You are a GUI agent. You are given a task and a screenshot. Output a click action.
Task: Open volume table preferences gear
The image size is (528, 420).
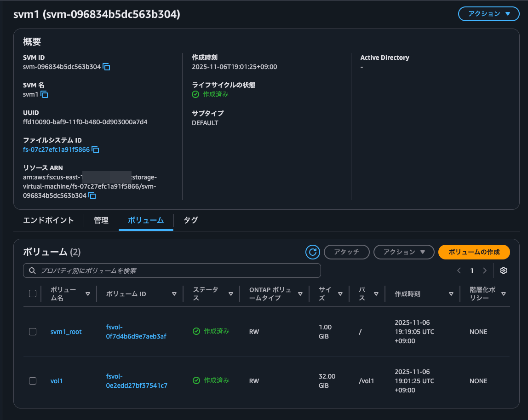pyautogui.click(x=503, y=270)
